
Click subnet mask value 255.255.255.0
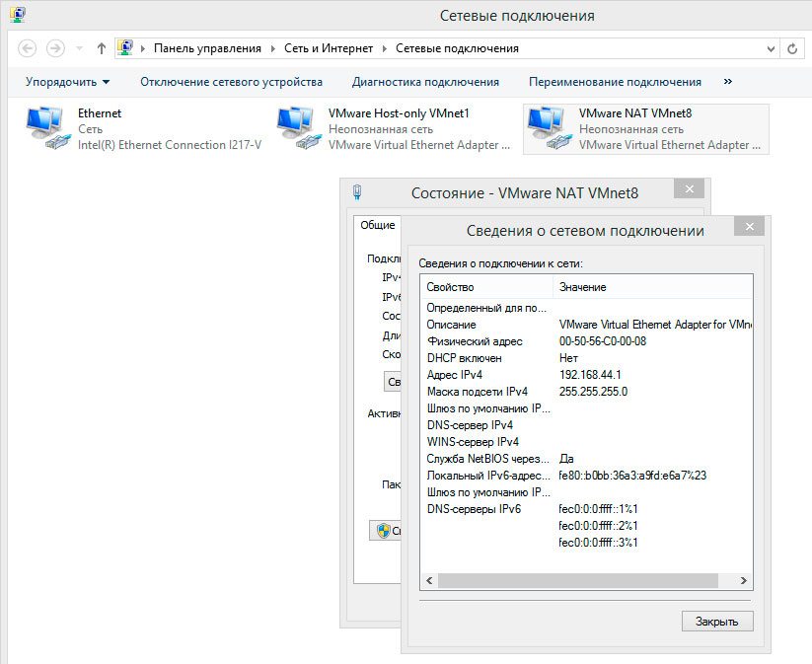[x=593, y=392]
